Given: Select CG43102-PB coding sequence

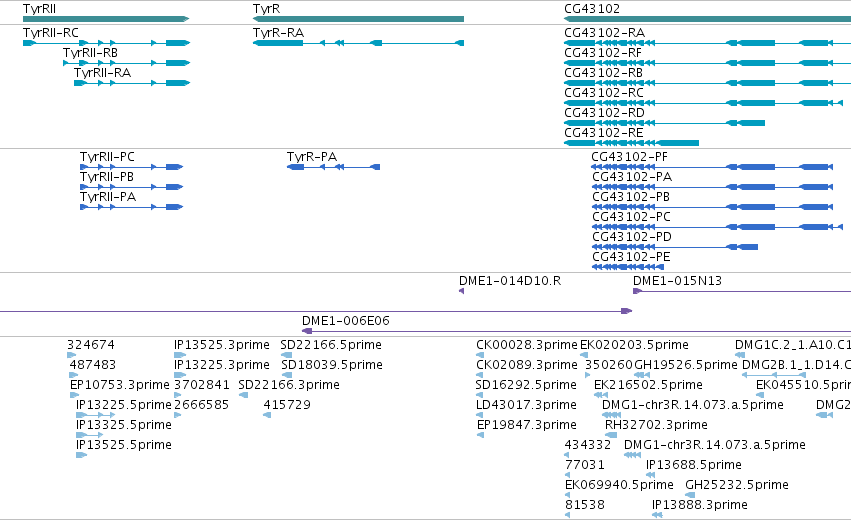Looking at the screenshot, I should pos(712,207).
